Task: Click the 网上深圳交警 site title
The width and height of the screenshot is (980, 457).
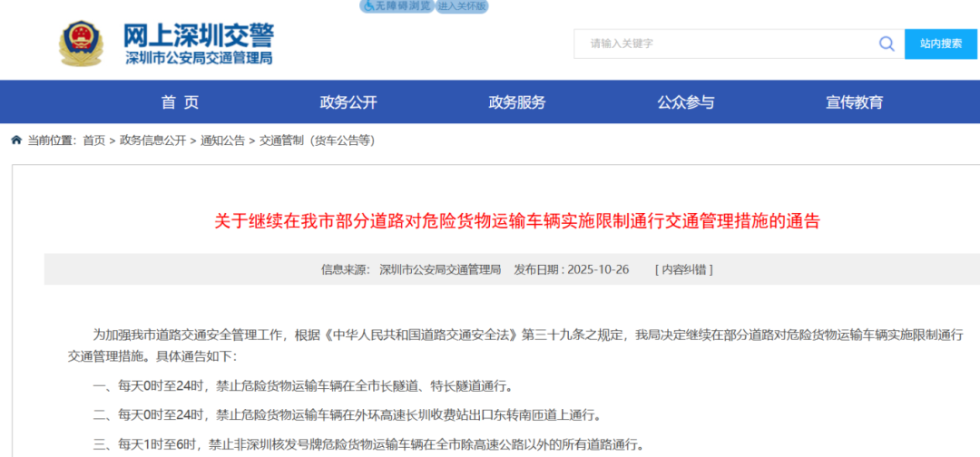Action: [198, 34]
